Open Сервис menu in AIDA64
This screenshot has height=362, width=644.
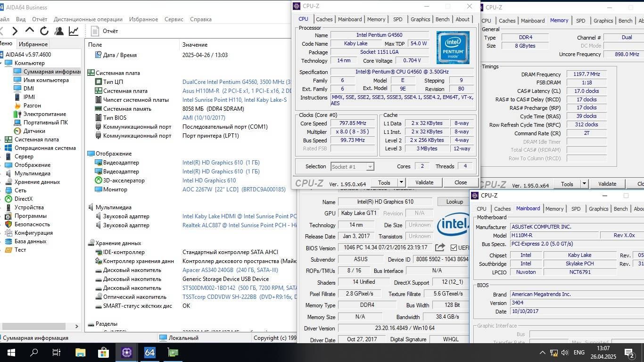click(x=174, y=19)
